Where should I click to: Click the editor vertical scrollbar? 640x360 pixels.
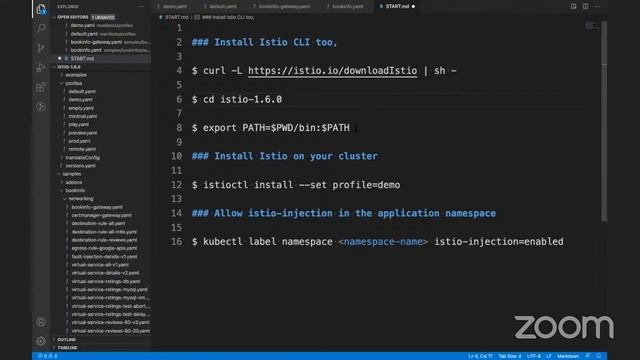[604, 121]
